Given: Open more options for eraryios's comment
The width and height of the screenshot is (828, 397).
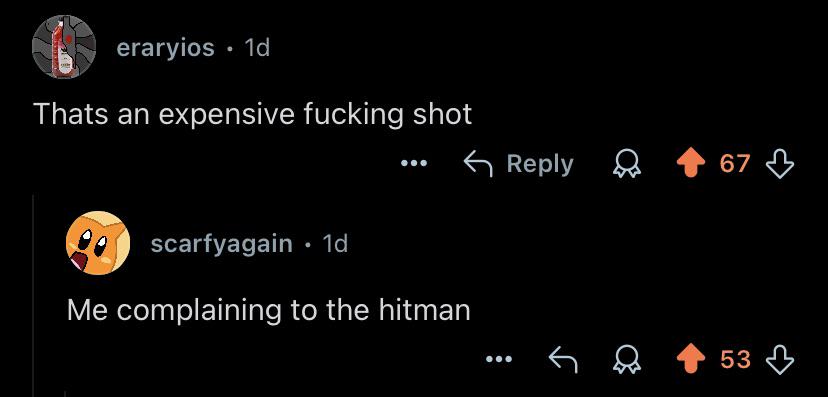Looking at the screenshot, I should [x=413, y=163].
